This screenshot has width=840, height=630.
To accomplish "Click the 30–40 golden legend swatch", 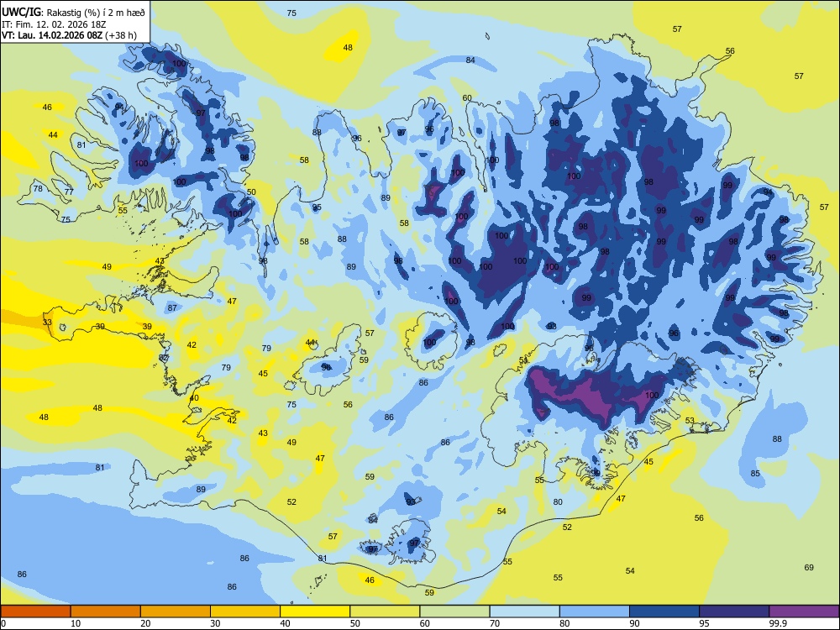I will click(x=245, y=612).
